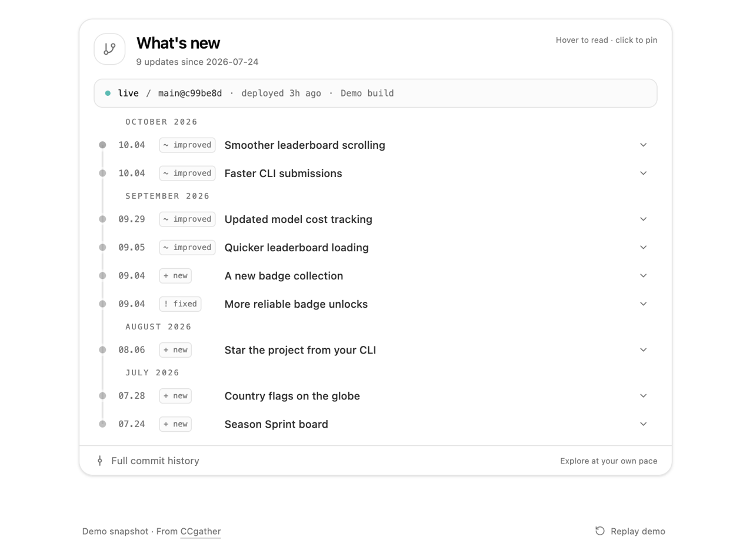Image resolution: width=753 pixels, height=560 pixels.
Task: Click the new tag on Season Sprint board
Action: [175, 424]
